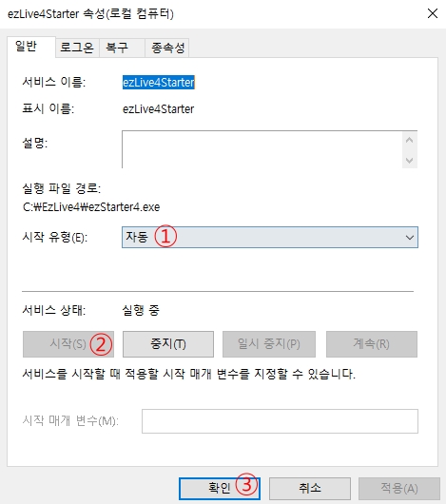Focus the 시작 매개 변수 input field

pos(280,421)
